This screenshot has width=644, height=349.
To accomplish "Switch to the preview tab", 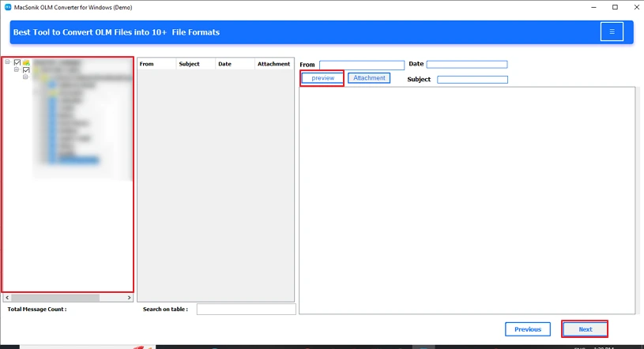I will coord(322,78).
